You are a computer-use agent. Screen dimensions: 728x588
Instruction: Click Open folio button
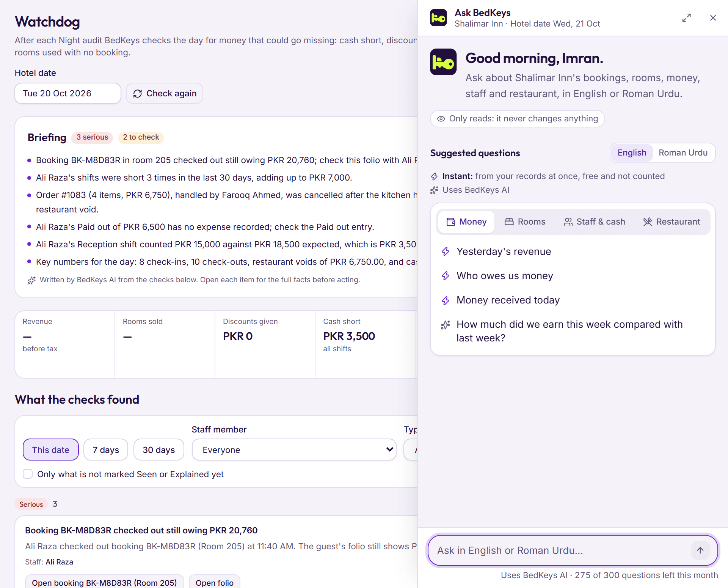215,582
